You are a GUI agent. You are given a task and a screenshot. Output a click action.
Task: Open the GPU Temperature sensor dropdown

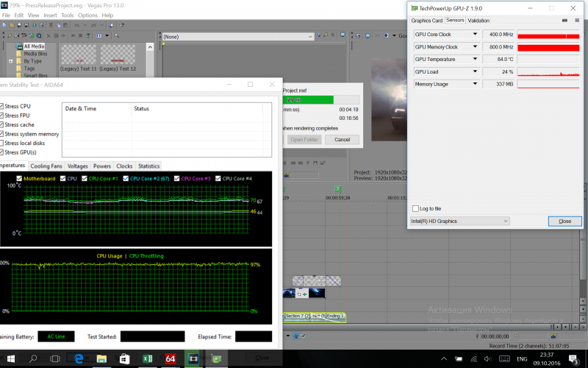pyautogui.click(x=476, y=60)
